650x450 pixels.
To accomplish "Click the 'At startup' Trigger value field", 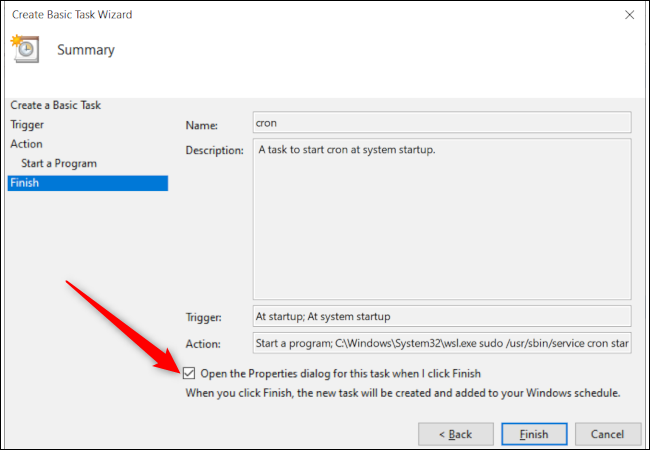I will (442, 316).
